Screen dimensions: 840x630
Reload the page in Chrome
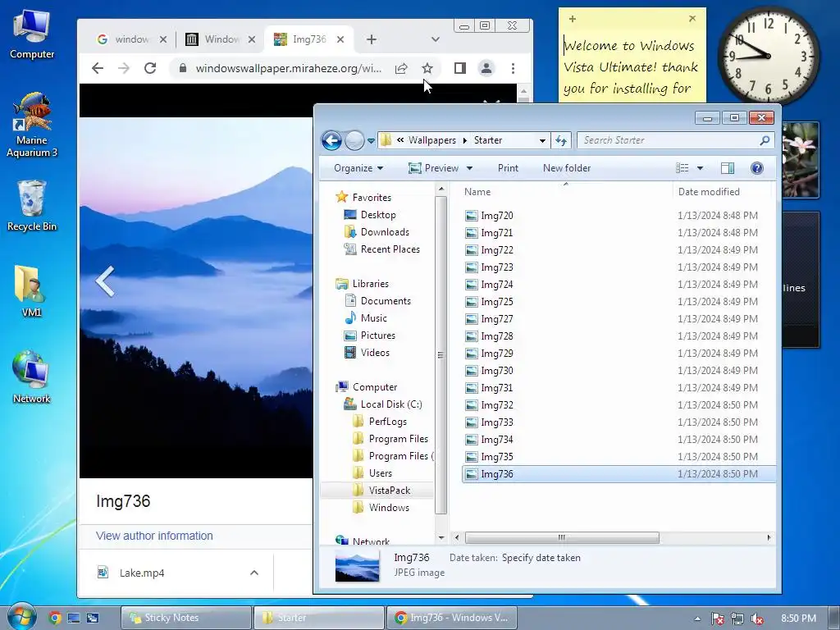point(151,68)
